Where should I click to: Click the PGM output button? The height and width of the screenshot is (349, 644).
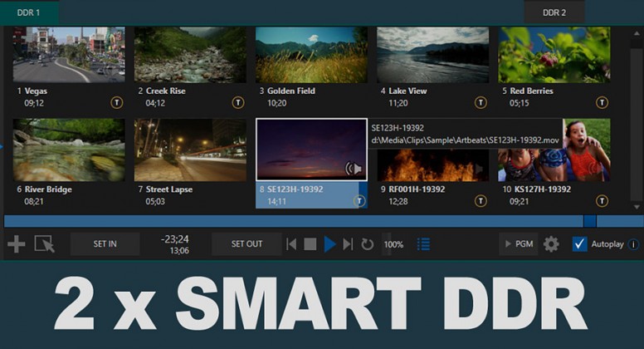pos(519,243)
